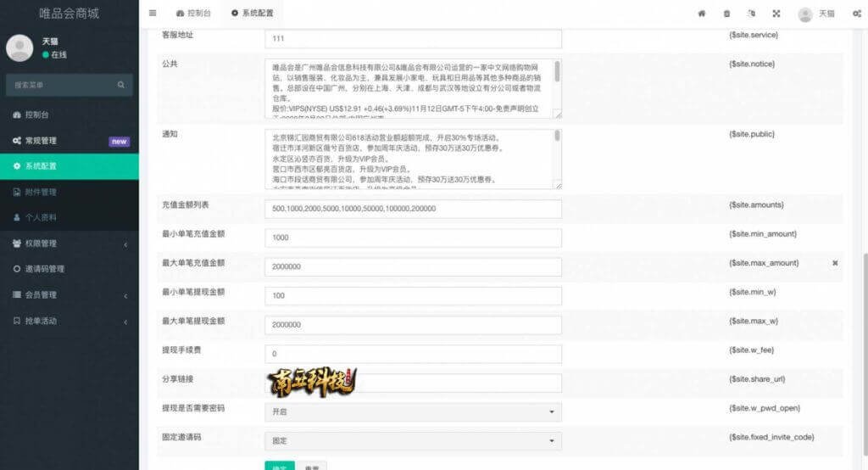Click the fullscreen expand icon

pos(776,14)
